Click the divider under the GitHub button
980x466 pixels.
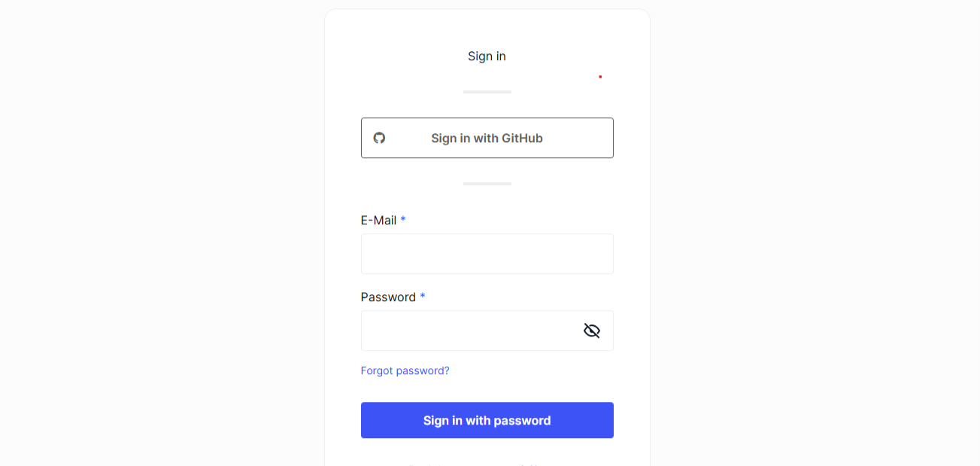click(487, 183)
